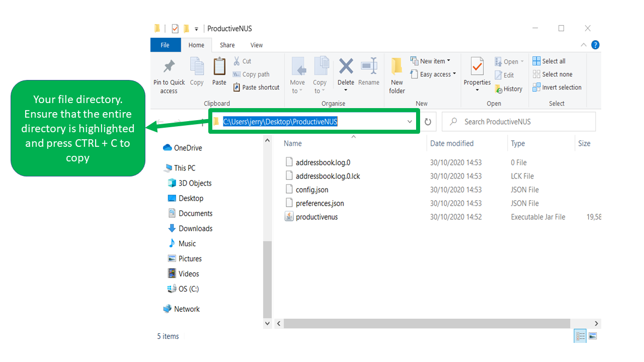Select Paste shortcut command
644x362 pixels.
[256, 87]
